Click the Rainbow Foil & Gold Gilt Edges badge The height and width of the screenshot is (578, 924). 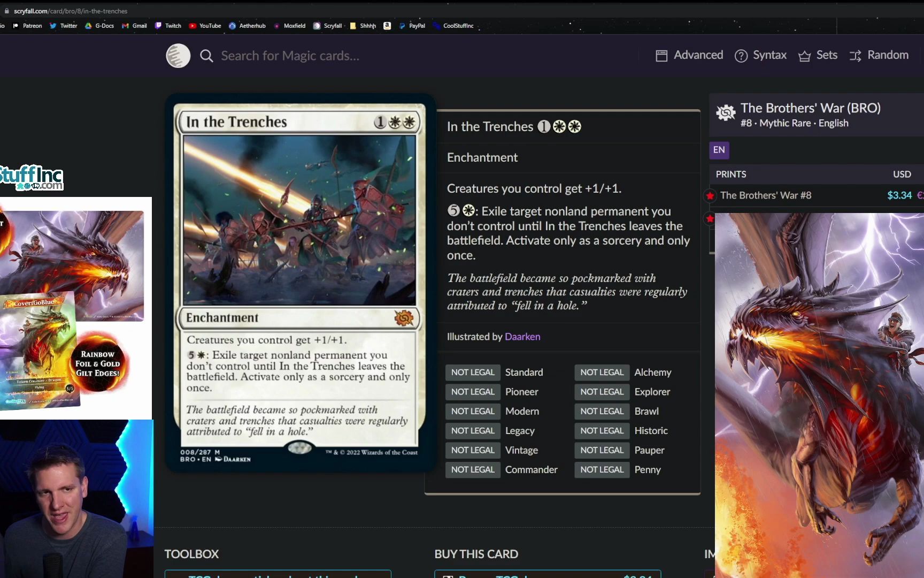98,363
